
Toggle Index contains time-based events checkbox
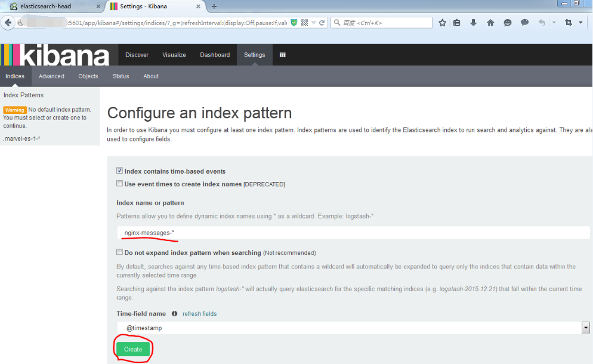119,171
